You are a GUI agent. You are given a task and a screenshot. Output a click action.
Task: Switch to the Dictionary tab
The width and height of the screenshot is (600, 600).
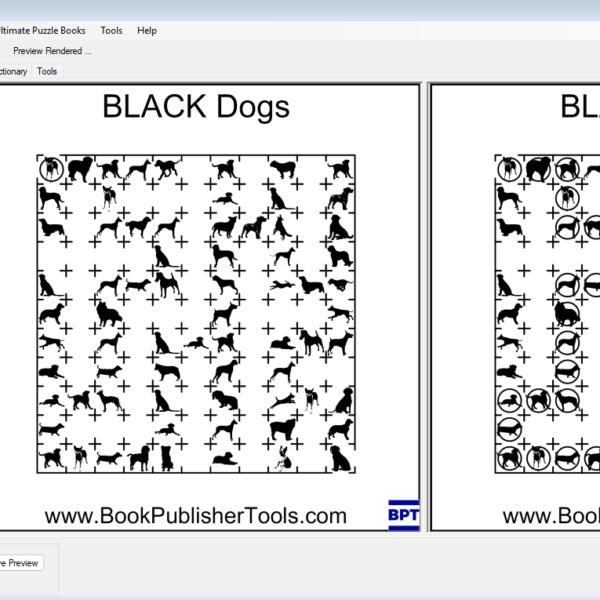[x=12, y=71]
